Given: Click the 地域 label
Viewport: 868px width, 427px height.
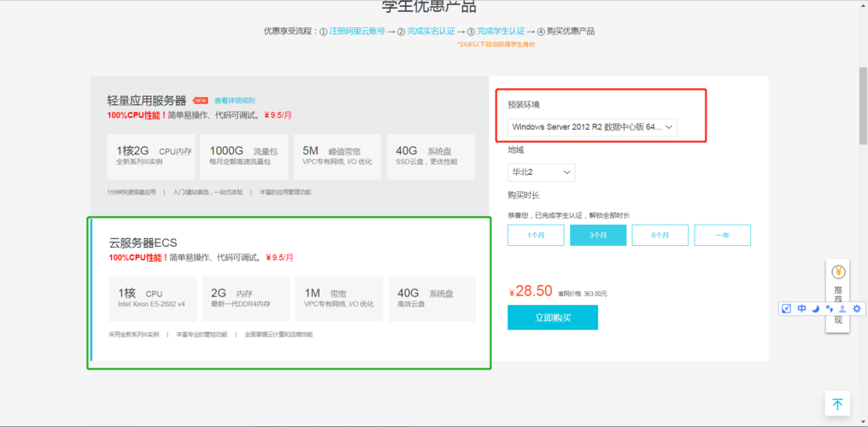Looking at the screenshot, I should [516, 150].
